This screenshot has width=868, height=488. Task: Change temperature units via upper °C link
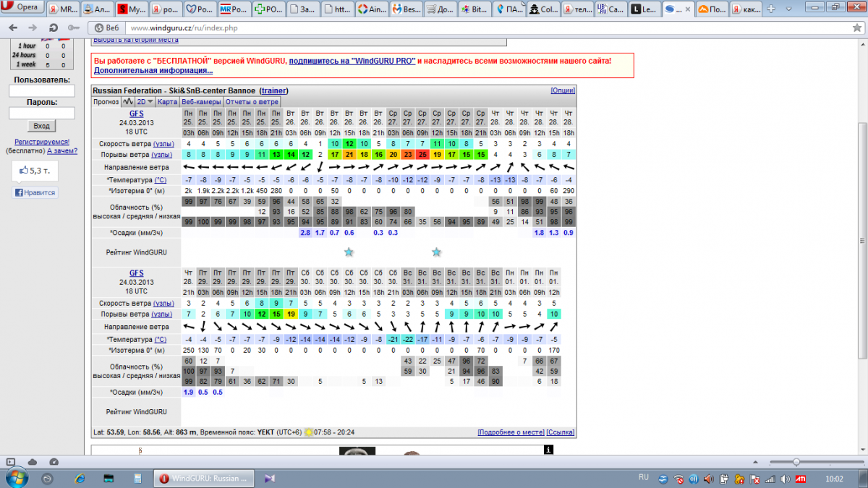coord(160,179)
